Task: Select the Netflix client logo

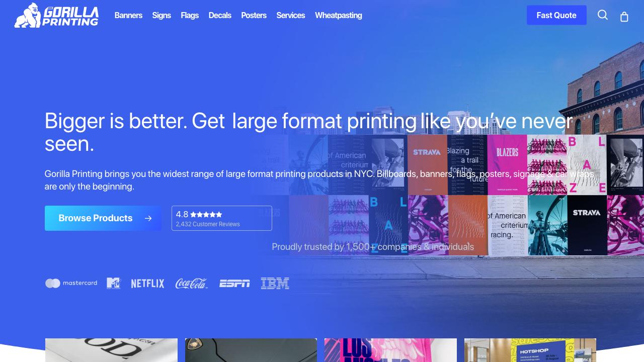Action: [x=147, y=283]
